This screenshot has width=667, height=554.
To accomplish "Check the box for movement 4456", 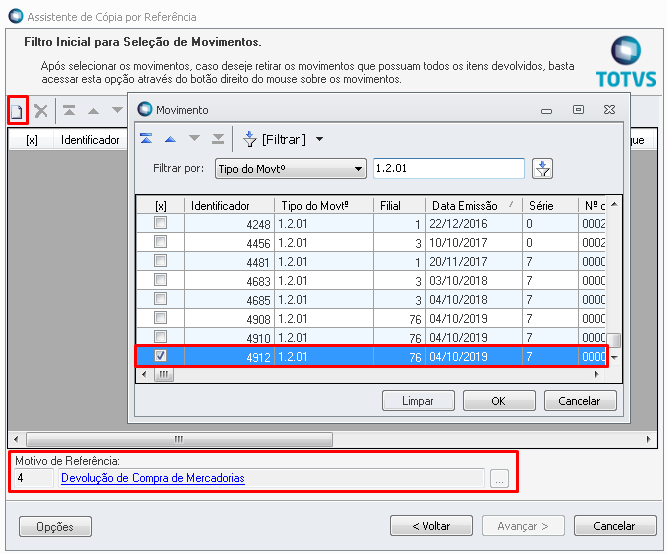I will [160, 242].
